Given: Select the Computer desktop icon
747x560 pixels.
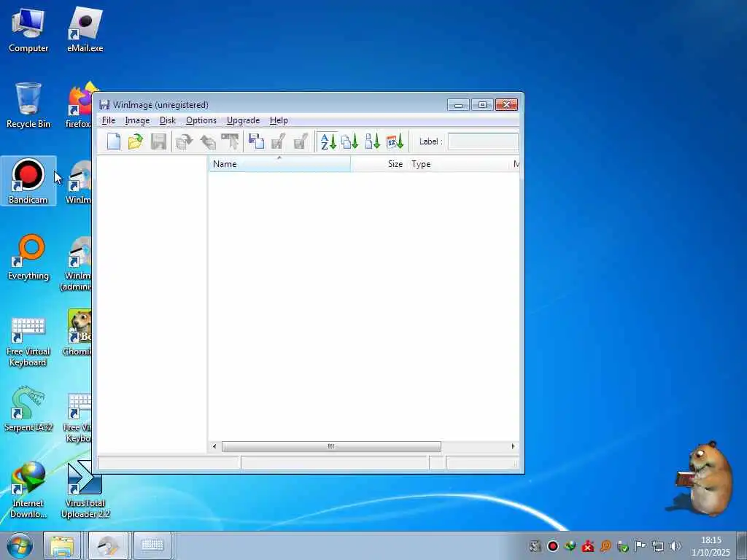Looking at the screenshot, I should tap(28, 29).
